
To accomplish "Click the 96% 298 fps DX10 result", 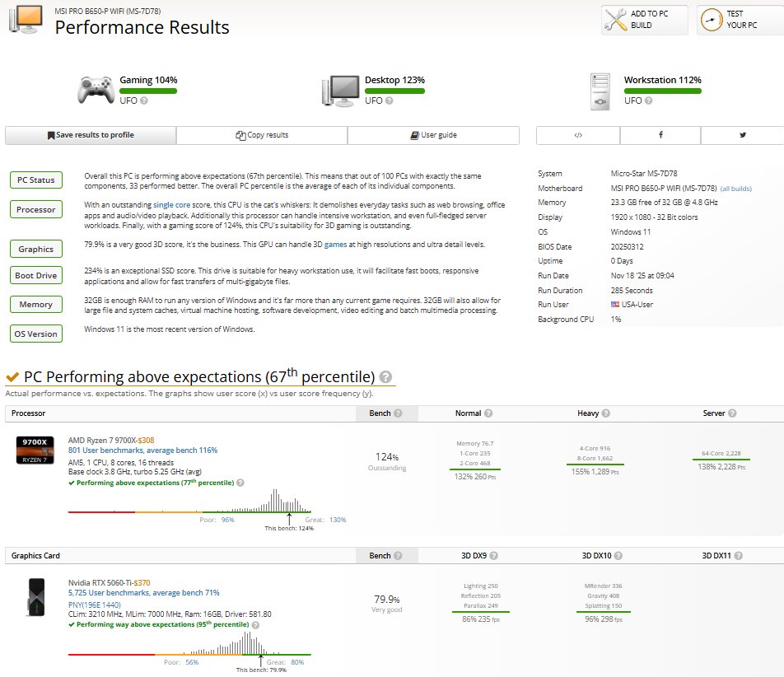I will coord(604,619).
